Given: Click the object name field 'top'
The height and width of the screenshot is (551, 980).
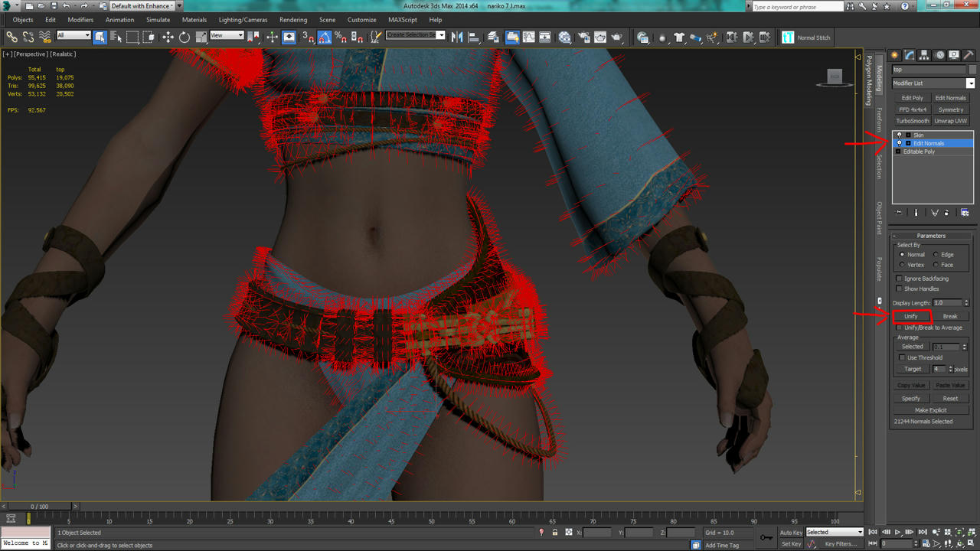Looking at the screenshot, I should [x=929, y=70].
